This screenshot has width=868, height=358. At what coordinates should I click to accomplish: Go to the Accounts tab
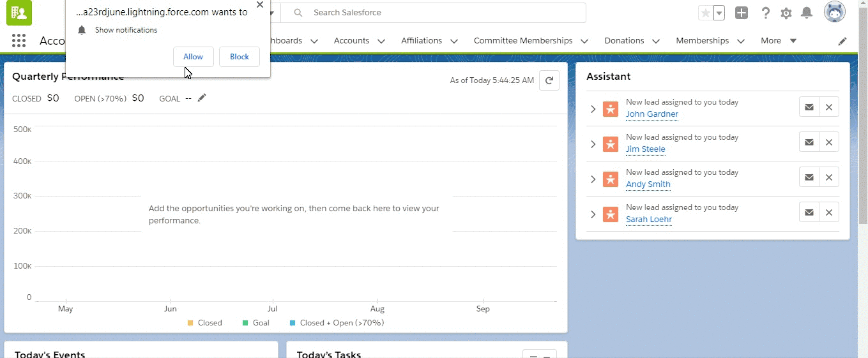[x=351, y=41]
